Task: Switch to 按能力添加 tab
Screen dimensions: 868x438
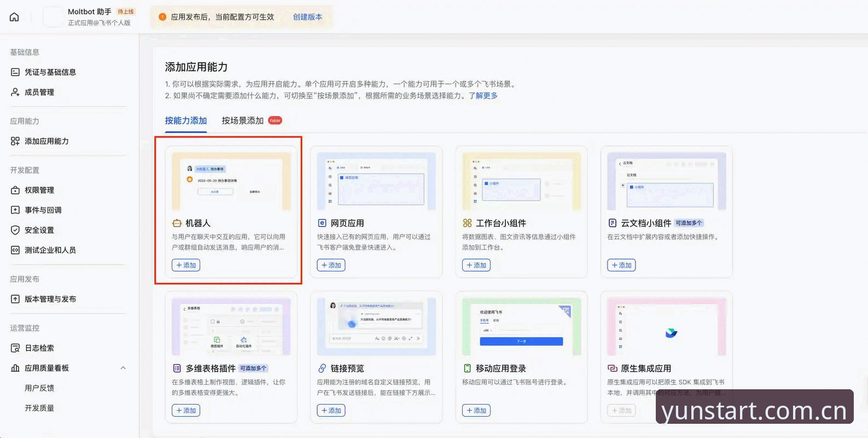Action: pyautogui.click(x=186, y=120)
